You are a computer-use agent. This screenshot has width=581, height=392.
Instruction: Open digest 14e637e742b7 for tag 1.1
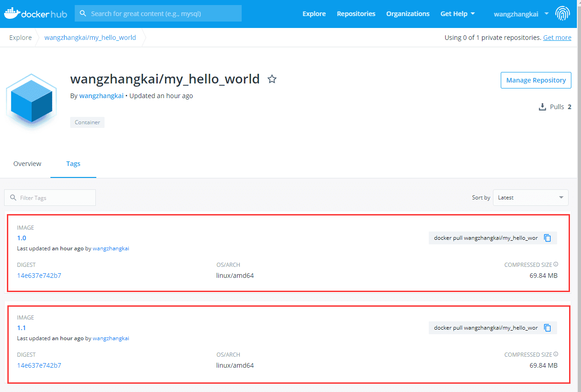(x=39, y=365)
